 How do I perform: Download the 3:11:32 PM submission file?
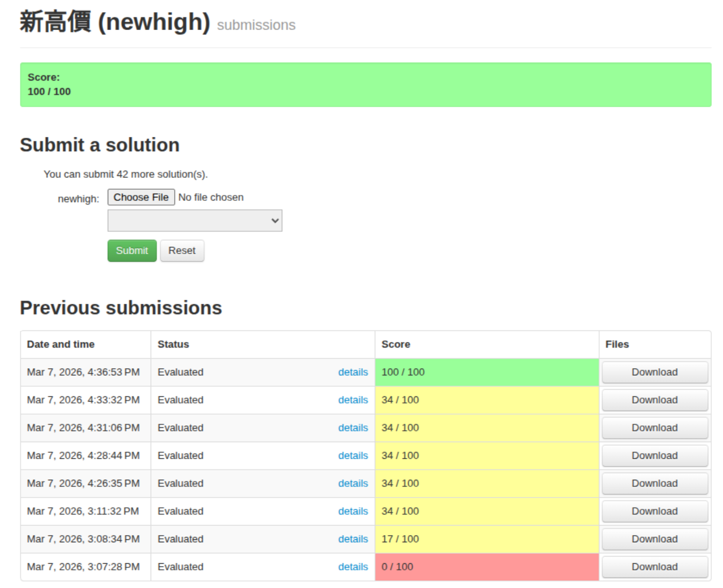pos(654,511)
